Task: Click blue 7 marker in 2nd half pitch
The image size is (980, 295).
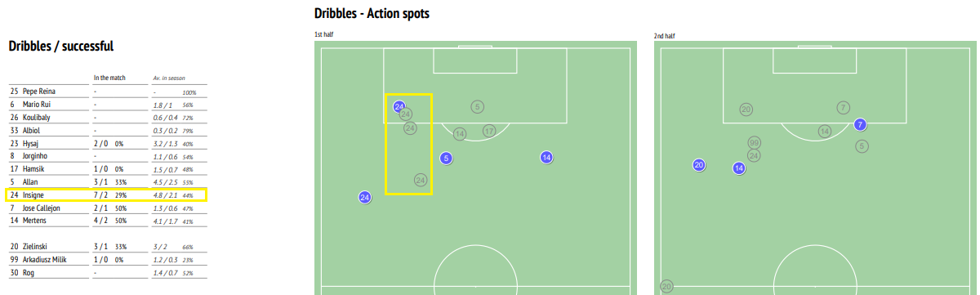Action: pyautogui.click(x=859, y=124)
